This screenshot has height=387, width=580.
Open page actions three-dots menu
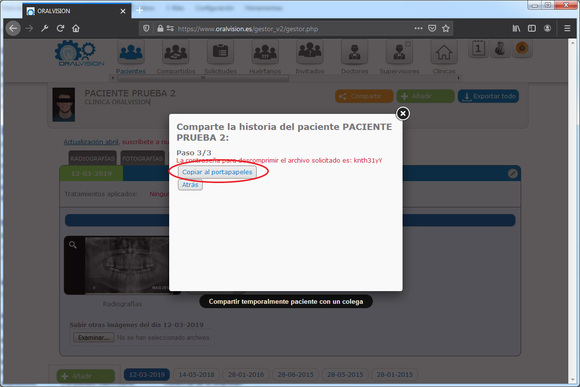point(418,28)
